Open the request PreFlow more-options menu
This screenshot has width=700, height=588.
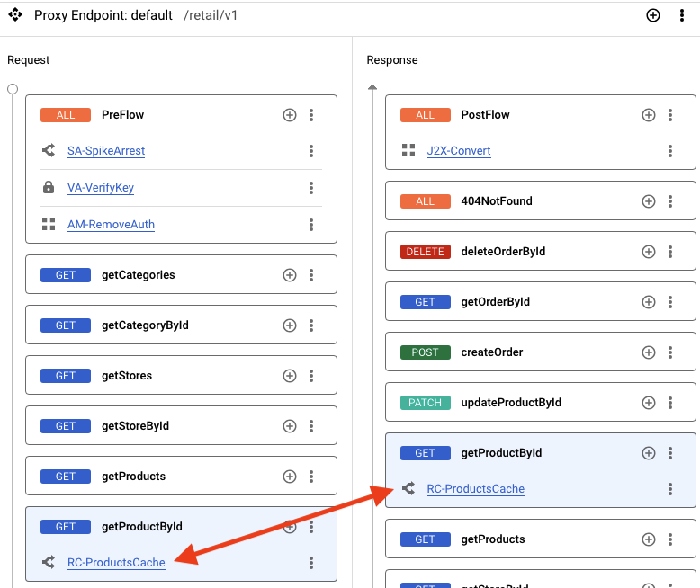coord(311,115)
